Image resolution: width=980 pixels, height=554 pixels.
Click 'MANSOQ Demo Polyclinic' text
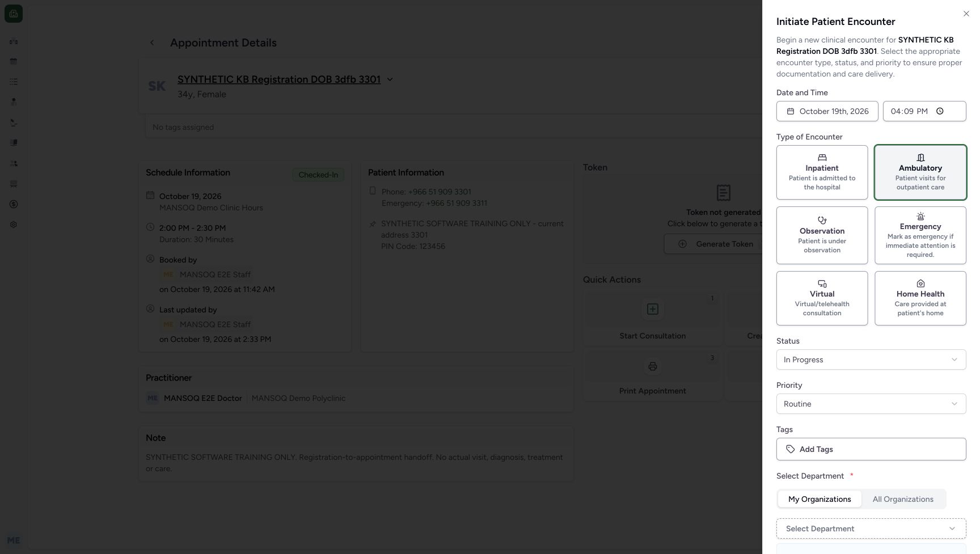298,398
